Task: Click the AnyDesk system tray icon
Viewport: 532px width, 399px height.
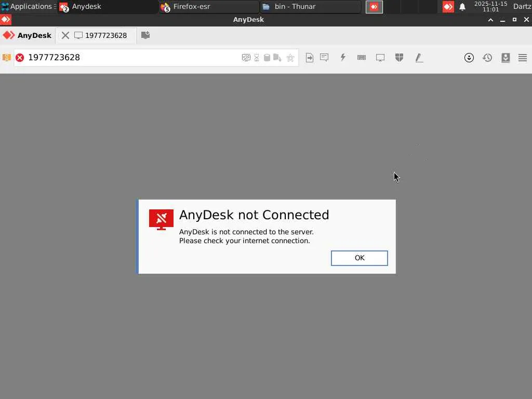Action: point(448,7)
